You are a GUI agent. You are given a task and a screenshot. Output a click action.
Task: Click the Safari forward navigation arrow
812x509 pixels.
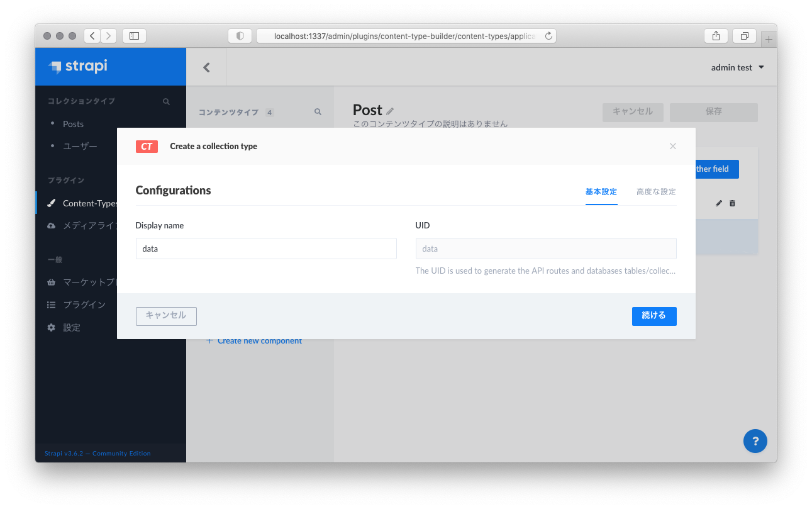(109, 36)
